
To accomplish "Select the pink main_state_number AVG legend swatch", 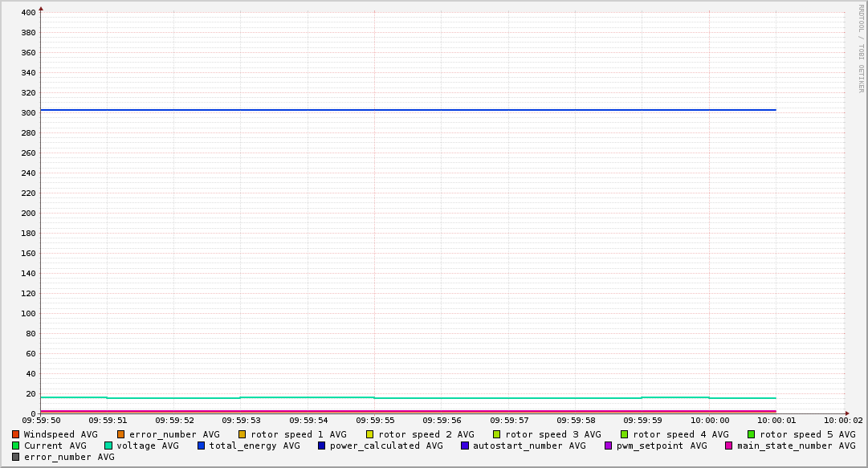I will click(729, 446).
